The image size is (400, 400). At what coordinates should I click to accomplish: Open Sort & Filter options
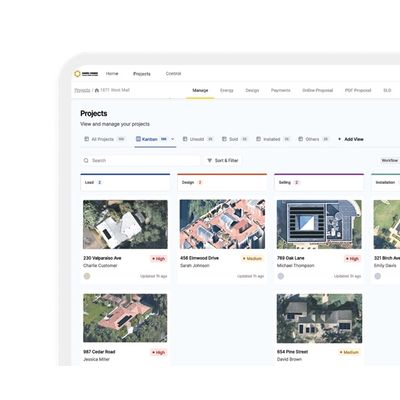[223, 160]
